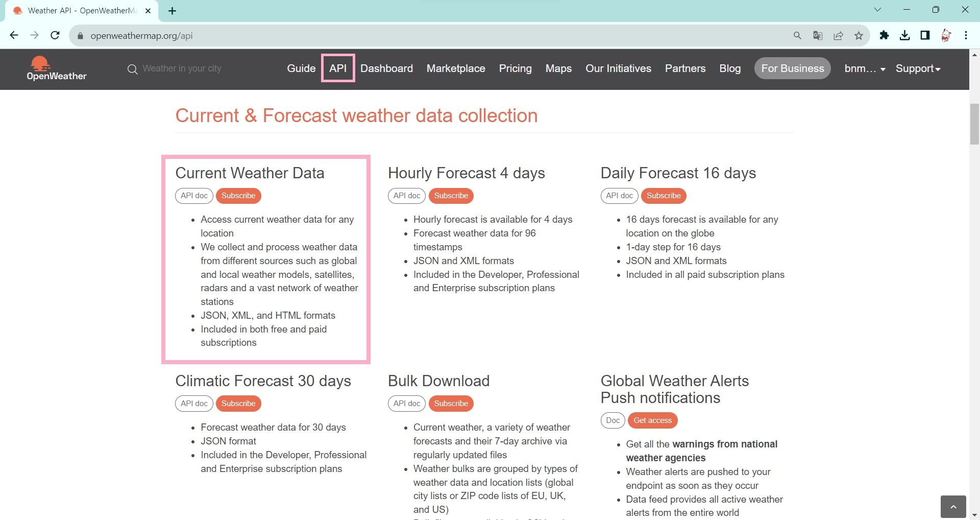Click the scrollbar down arrow
Screen dimensions: 980x520
974,515
